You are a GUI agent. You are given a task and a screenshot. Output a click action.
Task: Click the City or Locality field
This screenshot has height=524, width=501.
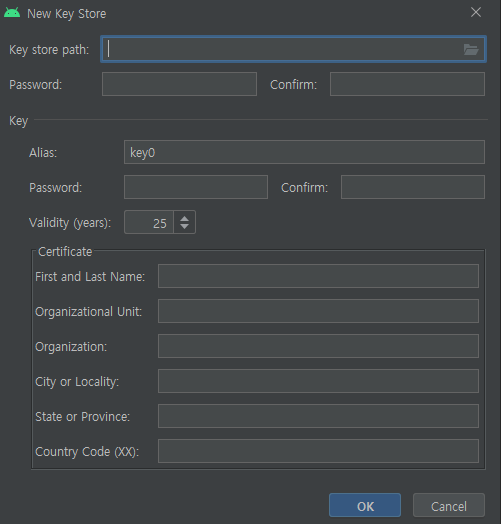[318, 381]
